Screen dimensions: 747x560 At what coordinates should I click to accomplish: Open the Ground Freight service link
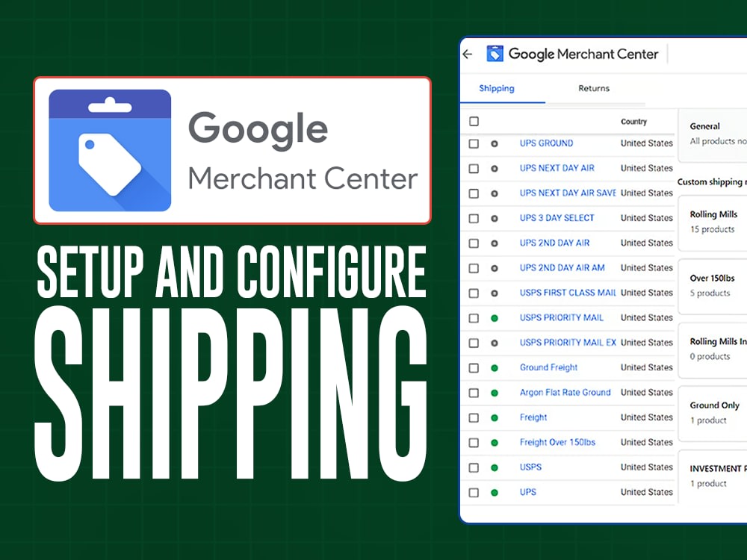tap(548, 367)
